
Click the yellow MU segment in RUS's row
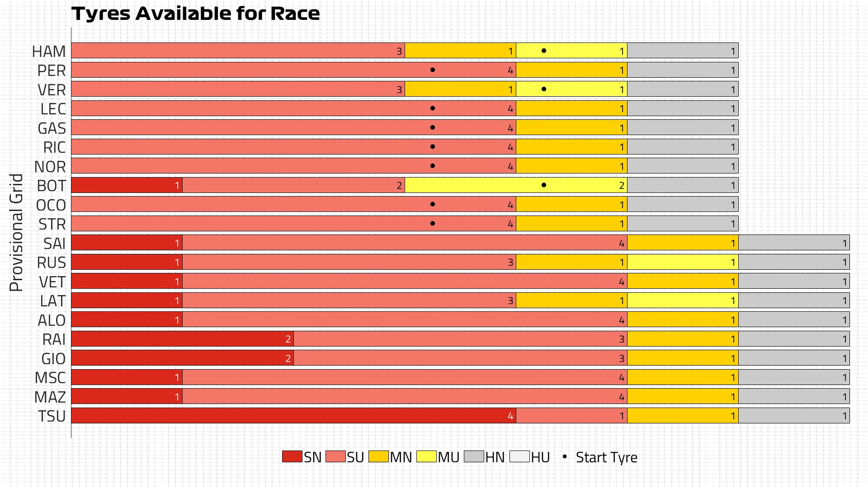point(683,262)
